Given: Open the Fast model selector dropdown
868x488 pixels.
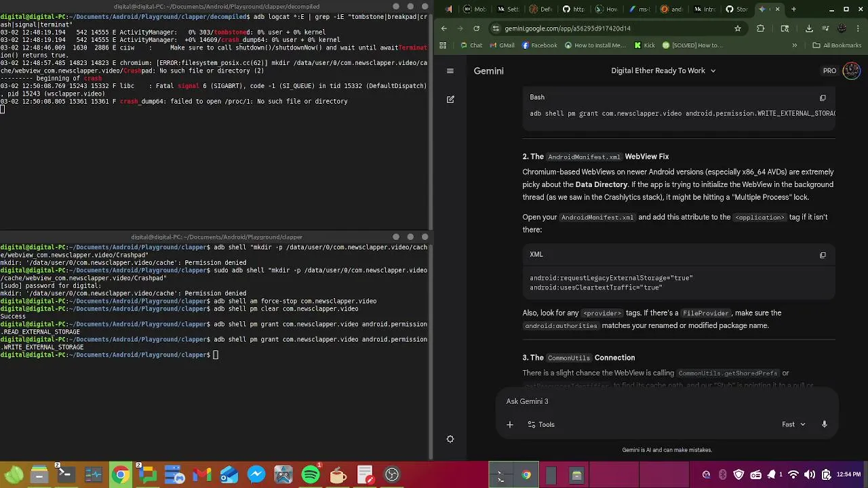Looking at the screenshot, I should click(793, 424).
